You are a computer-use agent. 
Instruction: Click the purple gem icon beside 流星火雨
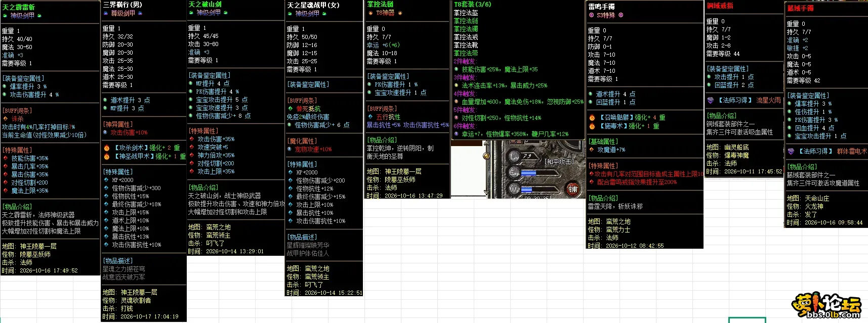(x=711, y=101)
